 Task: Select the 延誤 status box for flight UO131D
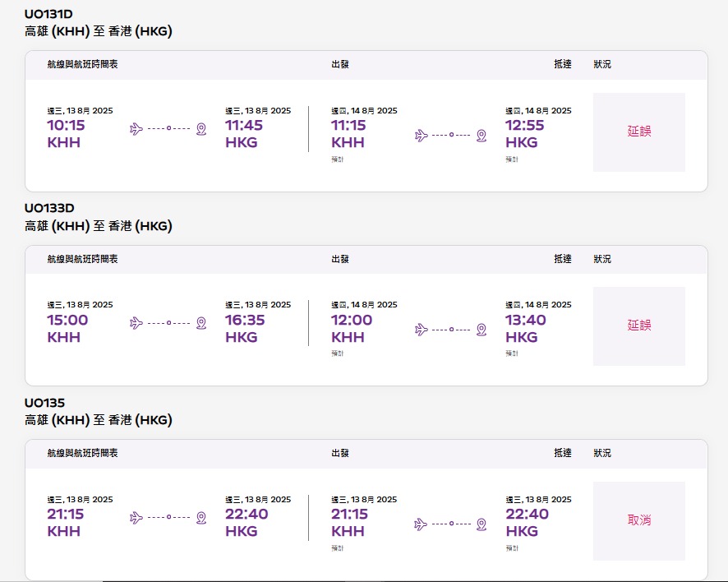click(x=639, y=132)
